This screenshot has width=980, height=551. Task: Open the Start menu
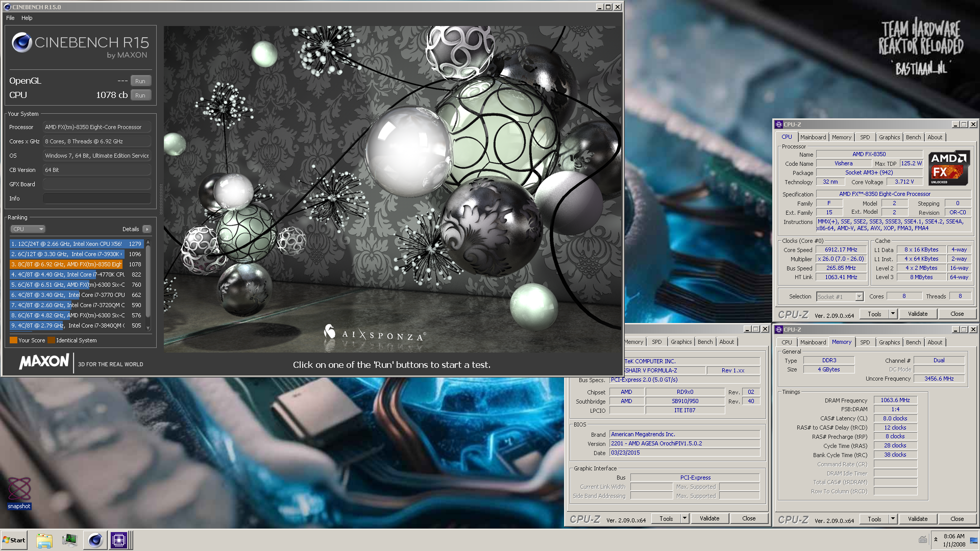click(x=14, y=540)
